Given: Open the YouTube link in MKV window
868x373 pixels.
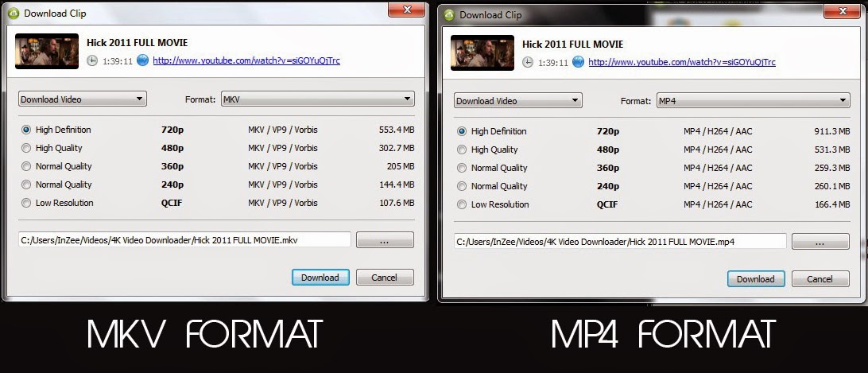Looking at the screenshot, I should click(246, 60).
